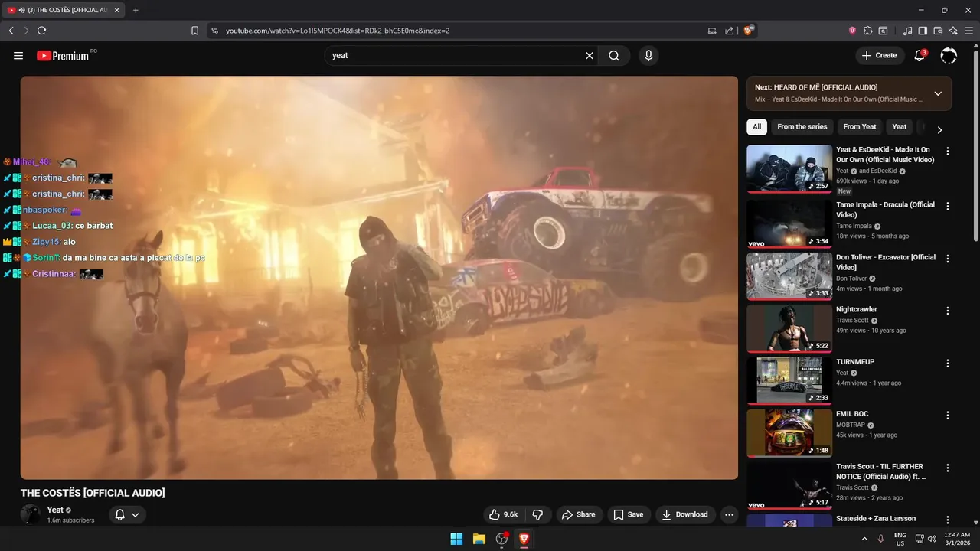Image resolution: width=980 pixels, height=551 pixels.
Task: Open Leo AI sparkle icon
Action: tap(953, 31)
